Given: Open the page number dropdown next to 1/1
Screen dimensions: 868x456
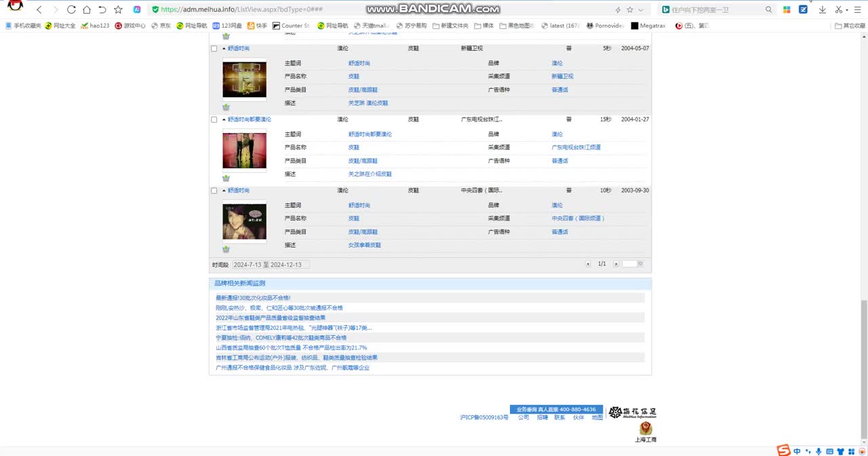Looking at the screenshot, I should 633,264.
